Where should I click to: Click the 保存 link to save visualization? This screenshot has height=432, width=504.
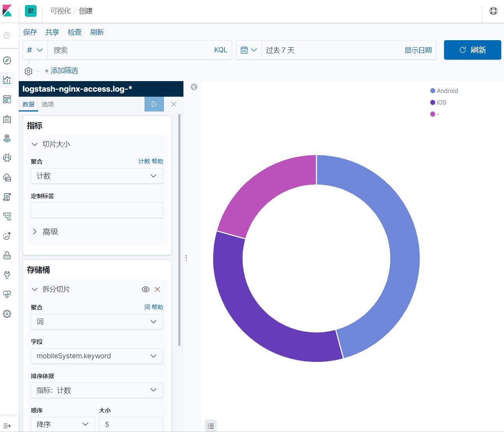click(30, 32)
